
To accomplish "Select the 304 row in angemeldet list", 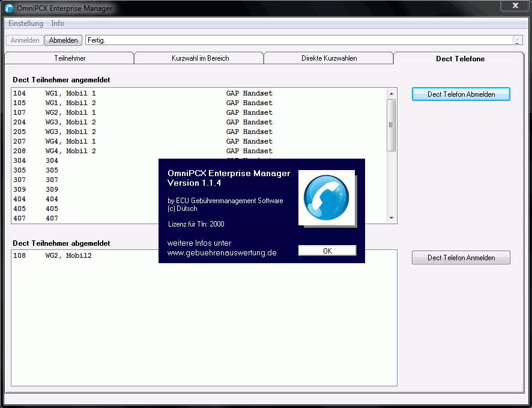I will (x=85, y=160).
